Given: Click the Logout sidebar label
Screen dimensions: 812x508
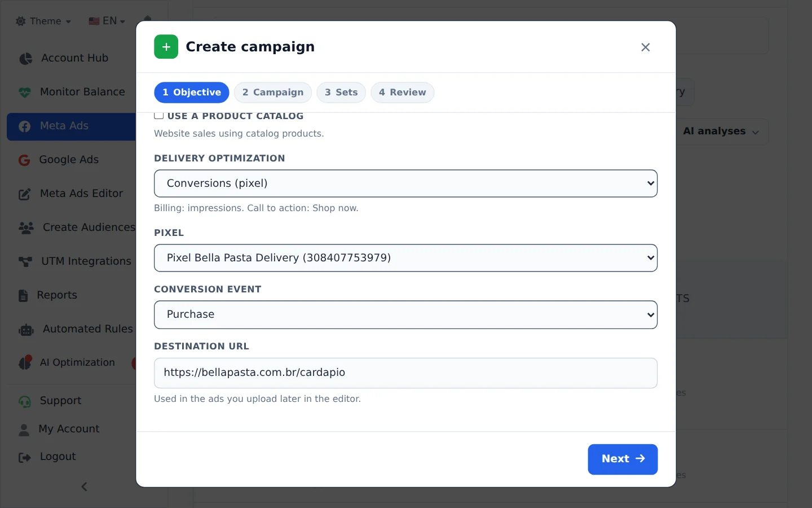Looking at the screenshot, I should coord(58,457).
